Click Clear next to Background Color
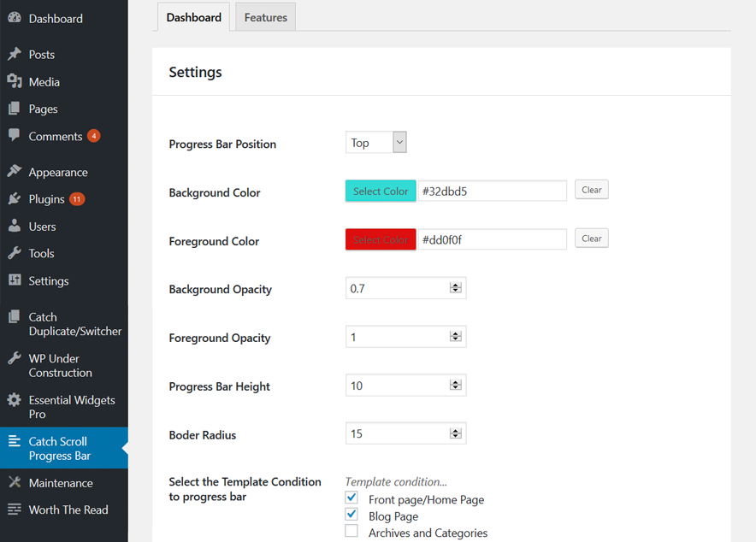 [x=591, y=190]
